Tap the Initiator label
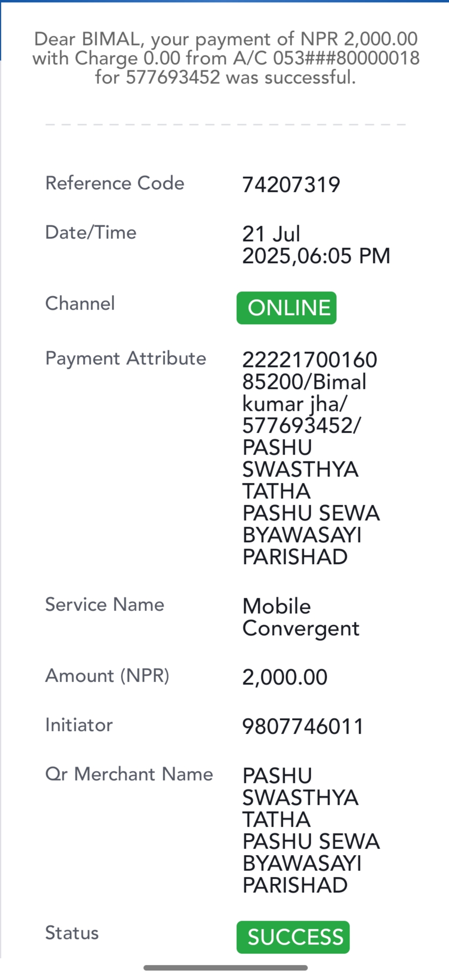Screen dimensions: 449x980 tap(78, 725)
